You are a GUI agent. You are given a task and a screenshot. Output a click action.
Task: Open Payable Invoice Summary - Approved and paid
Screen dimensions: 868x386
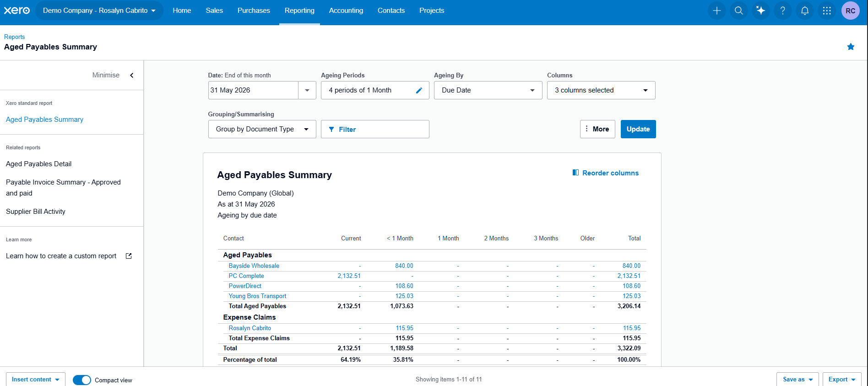coord(63,188)
